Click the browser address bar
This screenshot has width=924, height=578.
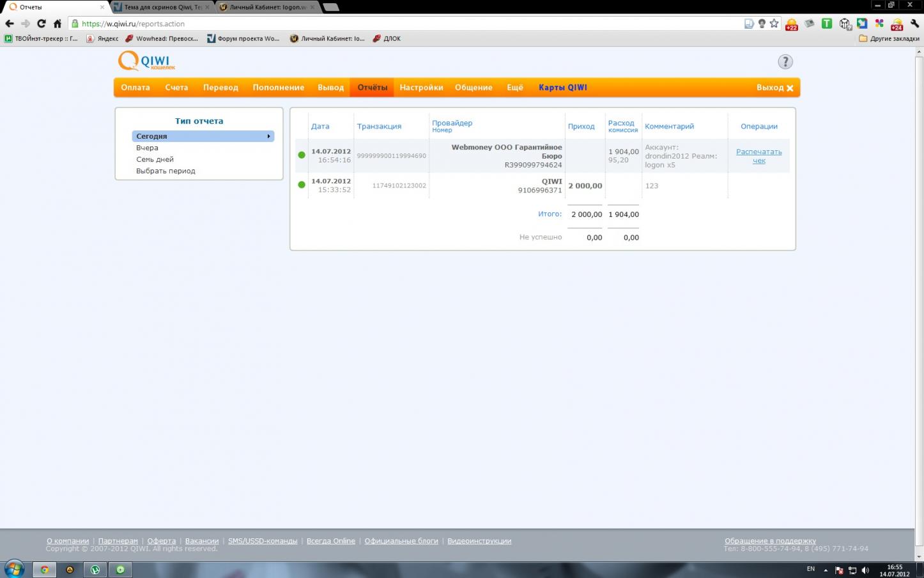click(x=409, y=24)
